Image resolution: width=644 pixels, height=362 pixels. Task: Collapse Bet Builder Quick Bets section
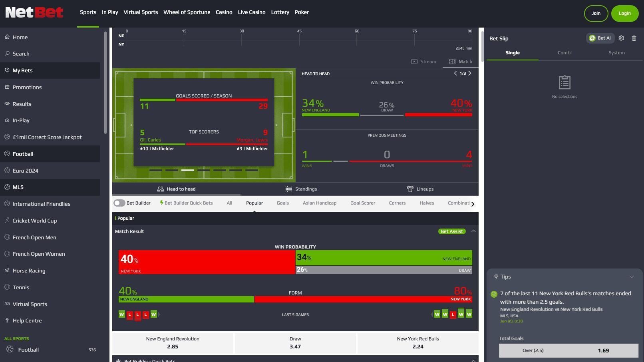pos(473,360)
